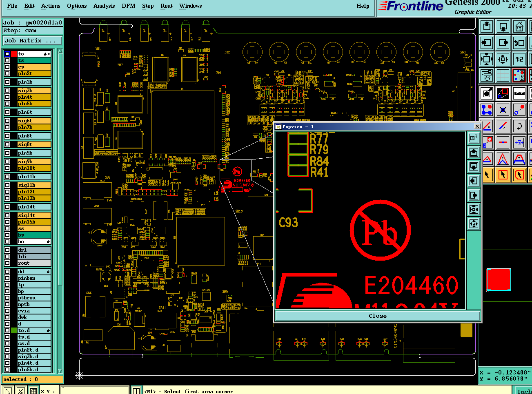Open the Help menu

click(363, 6)
